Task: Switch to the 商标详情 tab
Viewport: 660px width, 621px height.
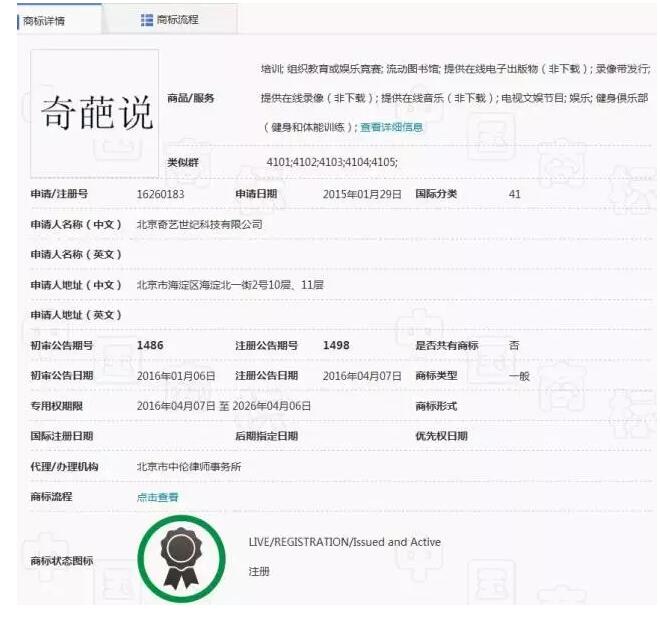Action: click(59, 19)
